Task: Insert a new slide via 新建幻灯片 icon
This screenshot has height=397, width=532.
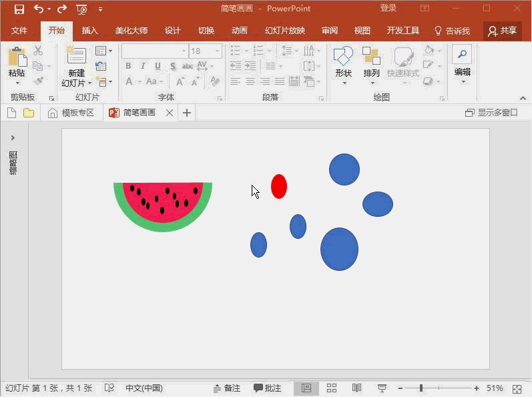Action: click(x=76, y=55)
